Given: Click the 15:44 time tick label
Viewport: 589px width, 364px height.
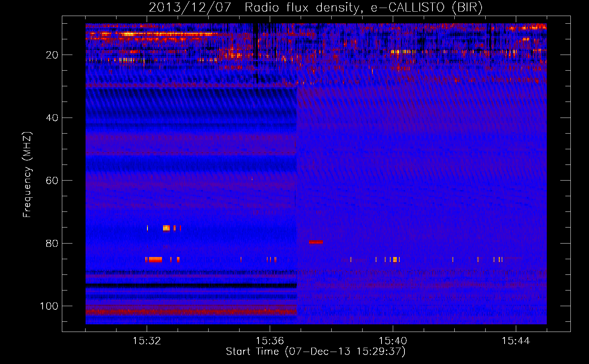Looking at the screenshot, I should (x=516, y=341).
